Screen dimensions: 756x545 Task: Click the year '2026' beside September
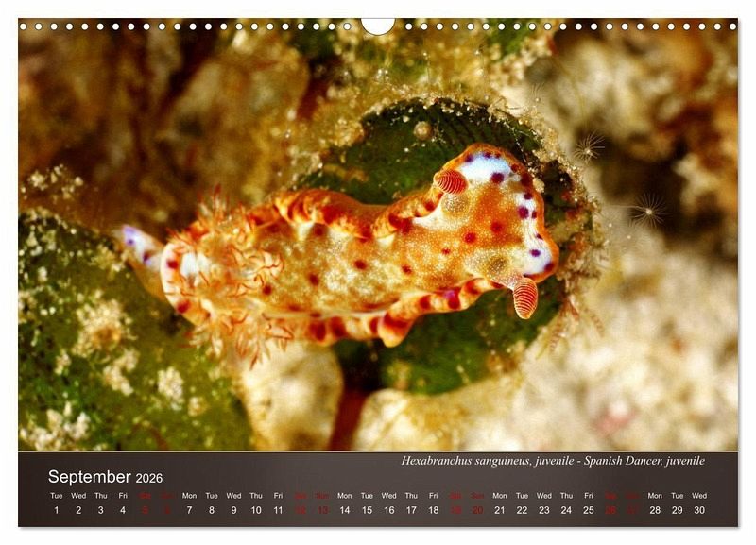pos(149,478)
